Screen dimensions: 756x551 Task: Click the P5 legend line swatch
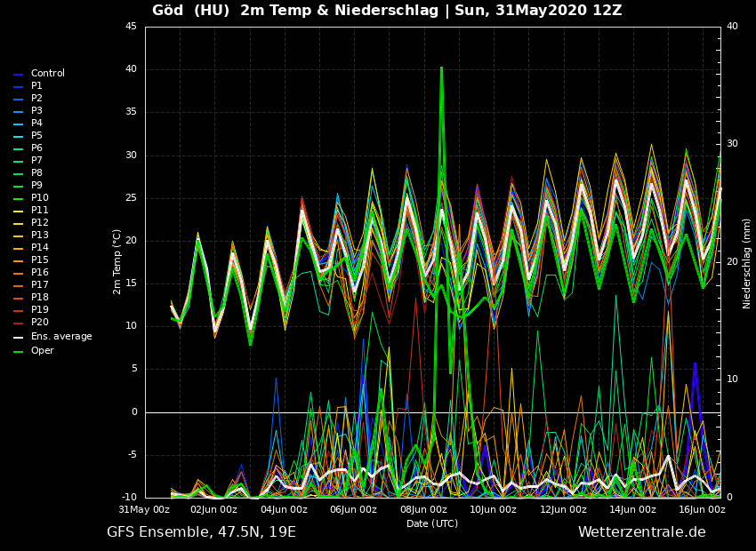pos(18,136)
